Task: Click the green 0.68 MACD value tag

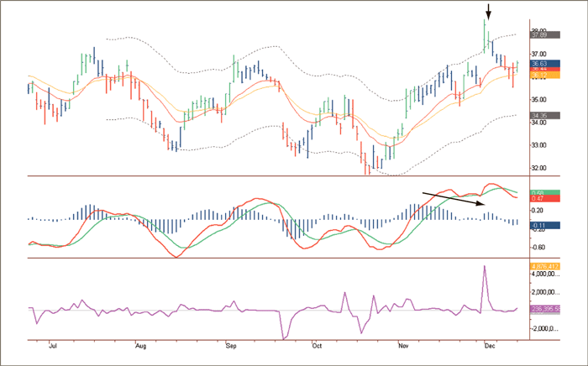Action: (x=540, y=192)
